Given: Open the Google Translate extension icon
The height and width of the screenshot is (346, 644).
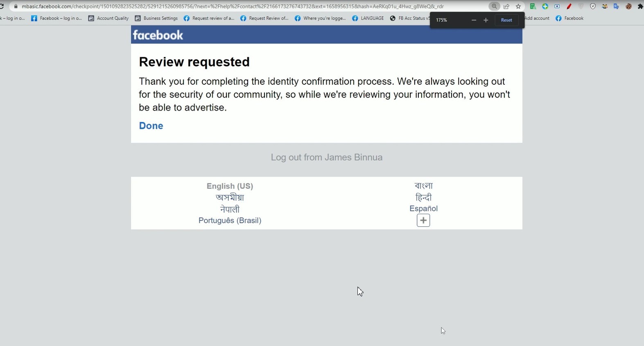Looking at the screenshot, I should tap(616, 7).
